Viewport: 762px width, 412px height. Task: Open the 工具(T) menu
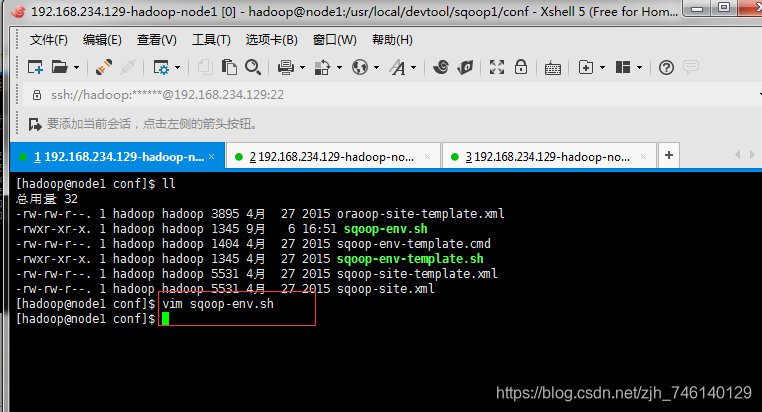click(x=211, y=40)
